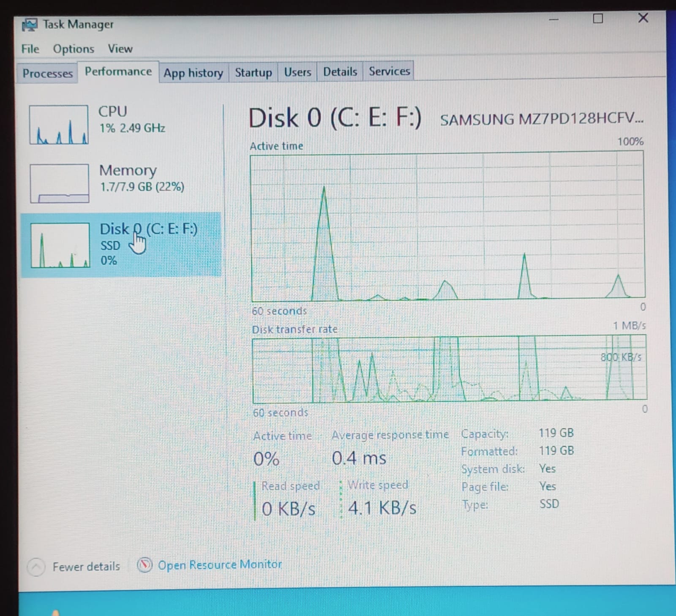Open the Options menu

pyautogui.click(x=74, y=49)
